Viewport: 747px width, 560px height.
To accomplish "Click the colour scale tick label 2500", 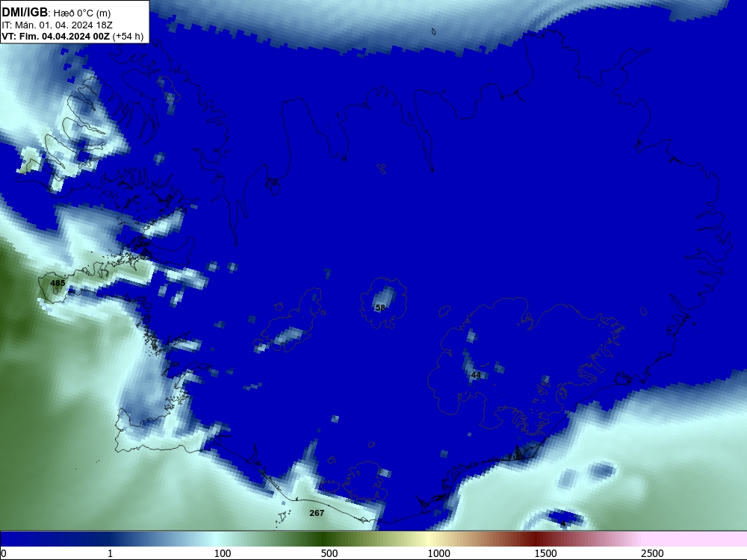I will (652, 553).
